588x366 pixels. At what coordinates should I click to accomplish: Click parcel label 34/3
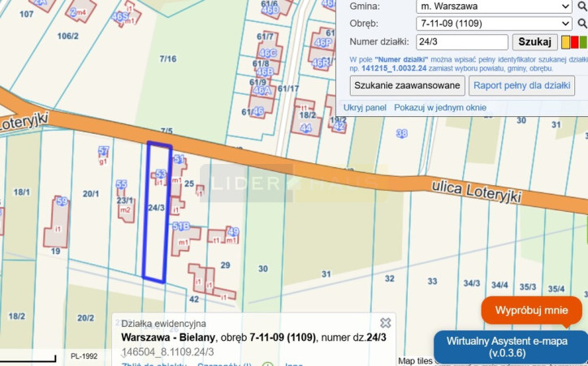pos(472,283)
